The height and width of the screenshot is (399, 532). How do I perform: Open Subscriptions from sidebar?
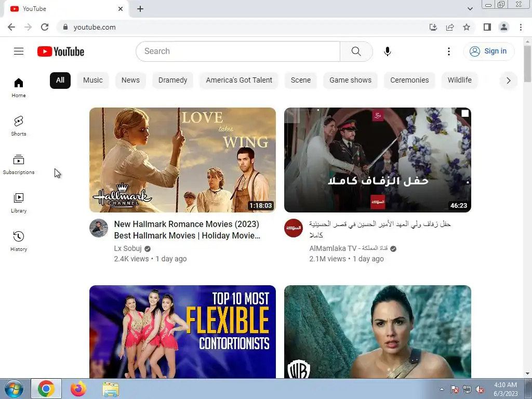pos(19,164)
